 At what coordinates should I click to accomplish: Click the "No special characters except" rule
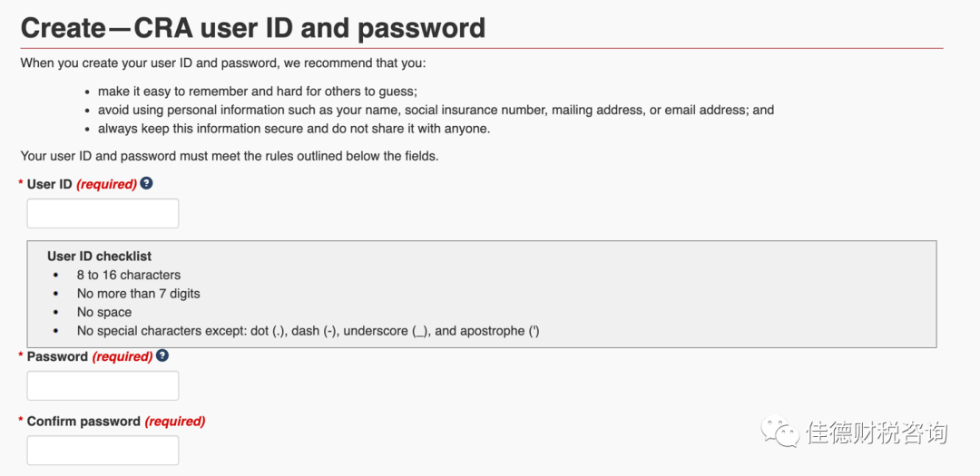pos(308,331)
